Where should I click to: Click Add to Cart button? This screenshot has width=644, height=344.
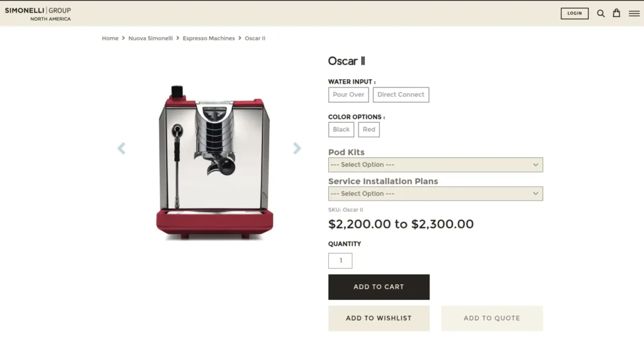(x=379, y=287)
